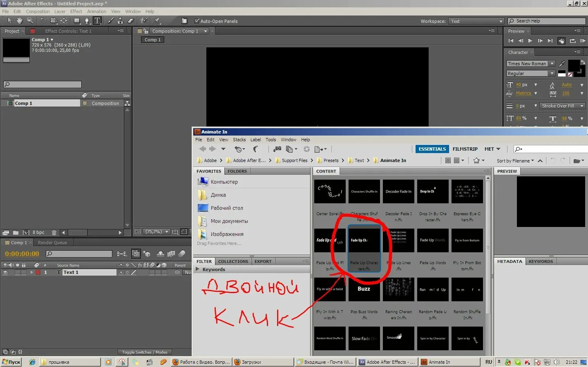This screenshot has height=367, width=588.
Task: Select the Horizontal Type tool
Action: pyautogui.click(x=97, y=21)
